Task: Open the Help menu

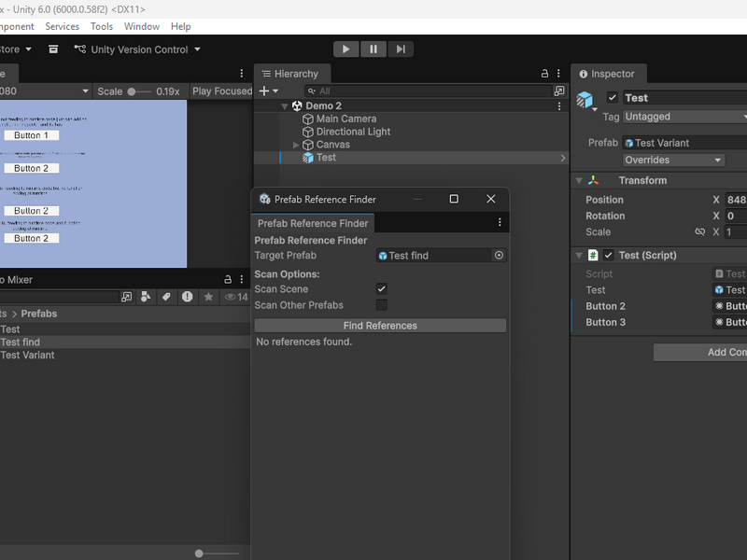Action: (x=180, y=27)
